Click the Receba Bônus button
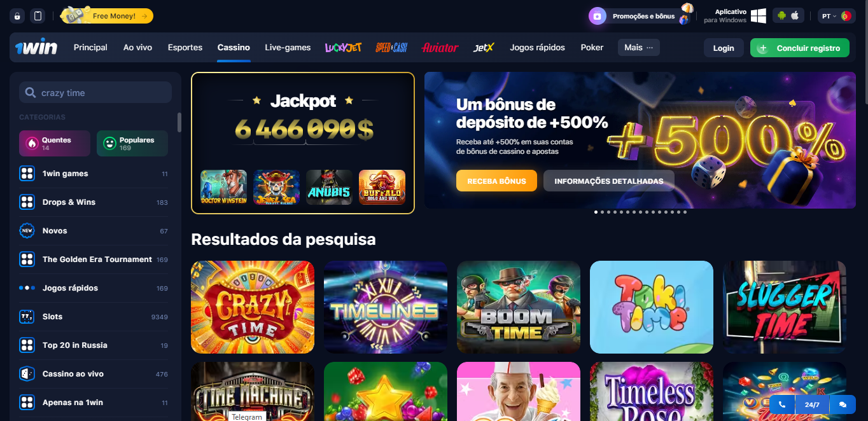The width and height of the screenshot is (868, 421). coord(496,181)
